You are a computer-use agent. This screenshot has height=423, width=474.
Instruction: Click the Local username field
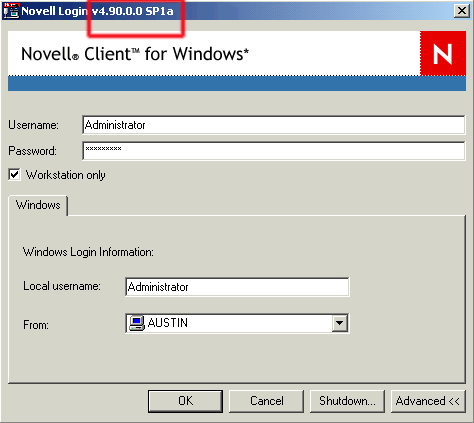(x=237, y=287)
